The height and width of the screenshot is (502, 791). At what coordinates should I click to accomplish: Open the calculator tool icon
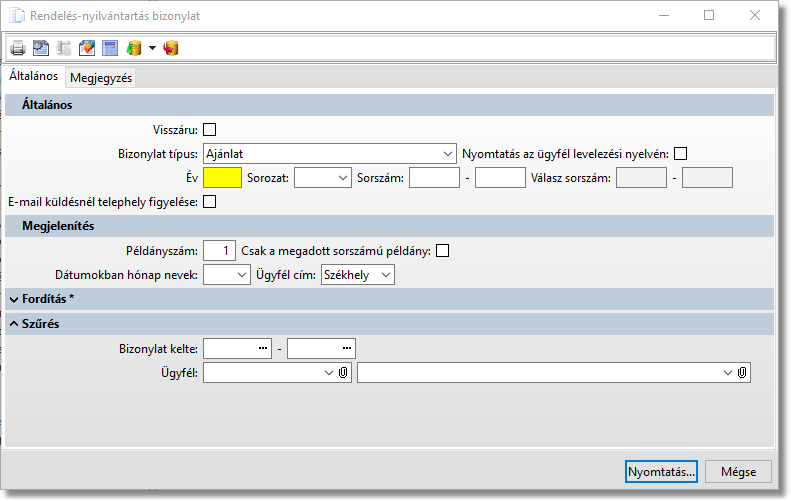click(x=110, y=48)
